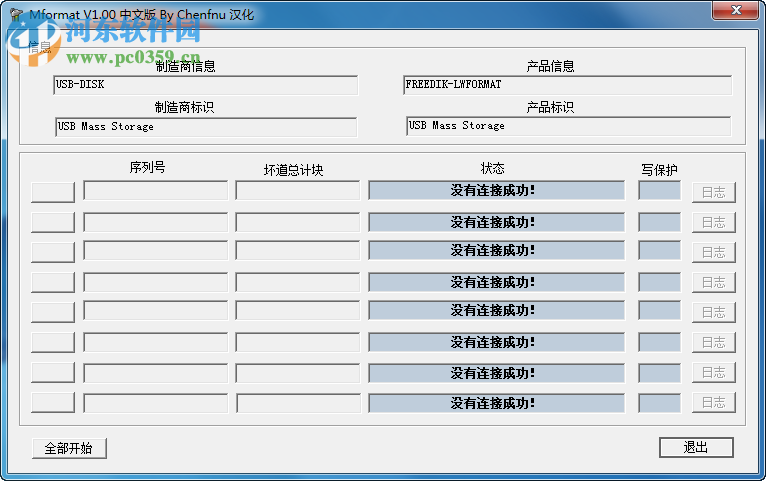Click the 状态 column header

[x=492, y=168]
